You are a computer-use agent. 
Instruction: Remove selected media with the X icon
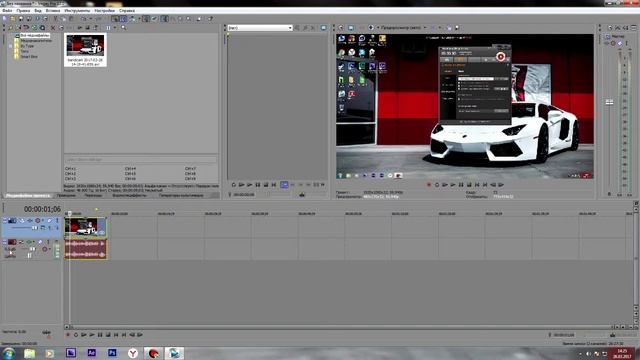click(53, 28)
